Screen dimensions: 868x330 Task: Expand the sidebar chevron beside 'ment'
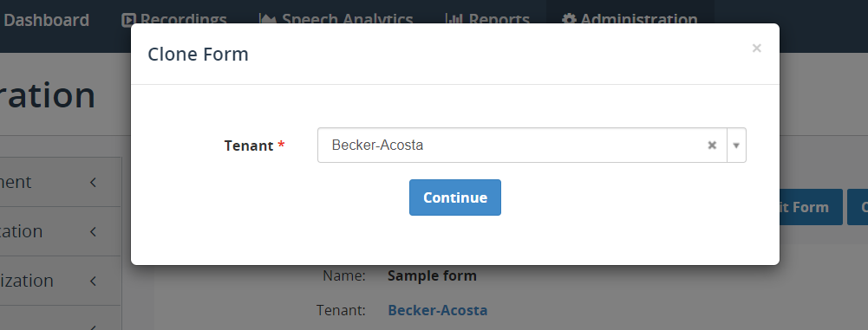click(93, 182)
